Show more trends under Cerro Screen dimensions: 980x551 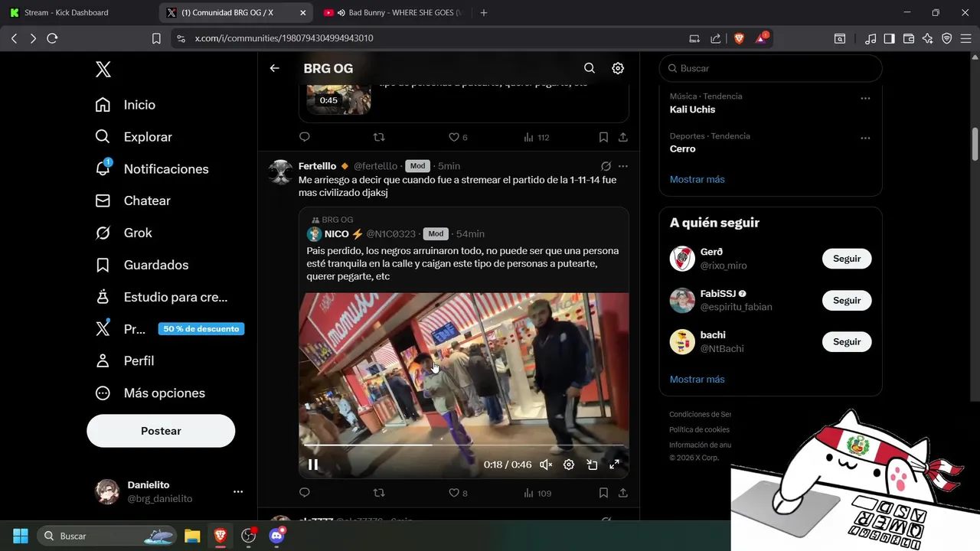[697, 179]
